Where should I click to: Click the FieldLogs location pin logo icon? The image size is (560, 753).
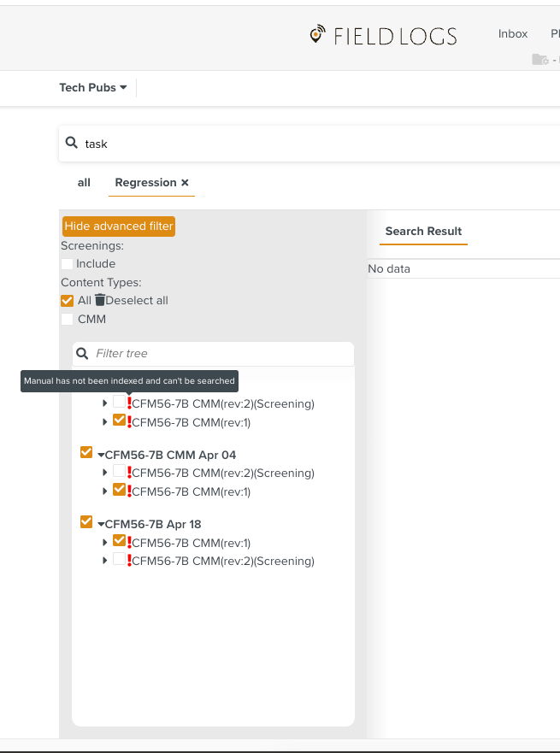318,34
